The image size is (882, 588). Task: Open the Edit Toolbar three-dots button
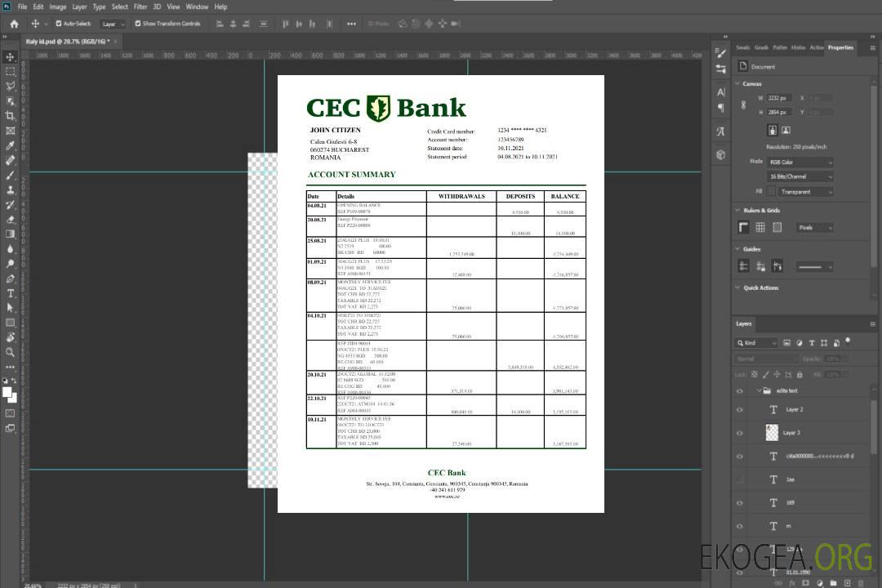coord(10,367)
